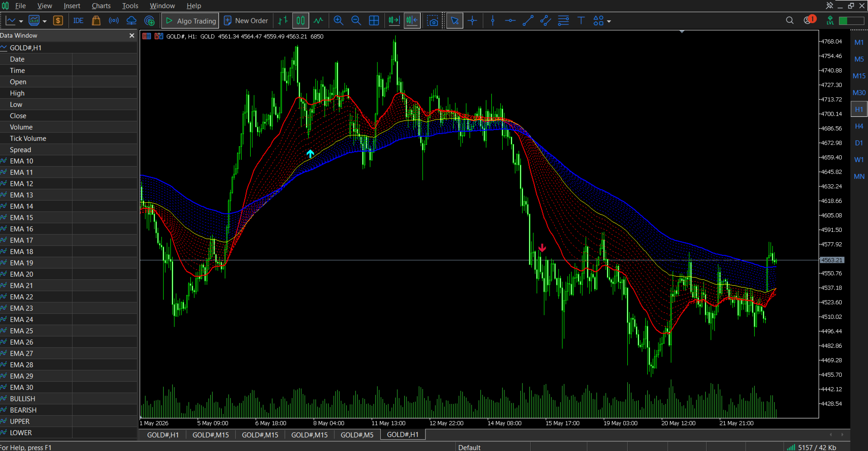Open the Market Watch dollar icon

coord(58,21)
